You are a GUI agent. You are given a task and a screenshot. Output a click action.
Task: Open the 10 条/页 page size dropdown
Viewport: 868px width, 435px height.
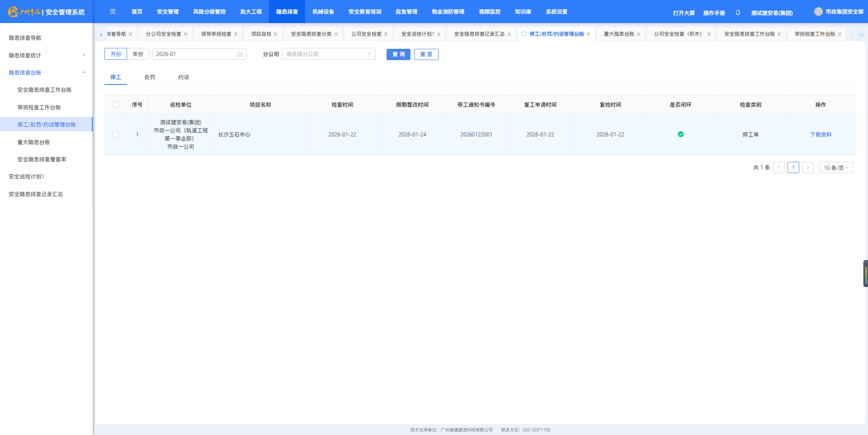835,168
